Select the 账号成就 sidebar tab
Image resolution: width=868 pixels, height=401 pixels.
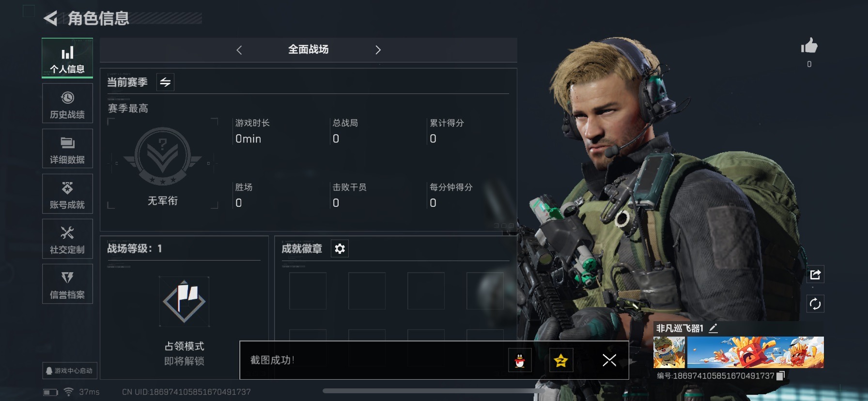click(67, 194)
